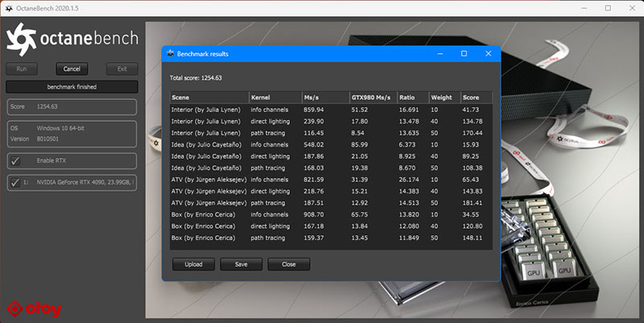Screen dimensions: 644x323
Task: Select ATV path tracing row scene cell
Action: click(209, 203)
